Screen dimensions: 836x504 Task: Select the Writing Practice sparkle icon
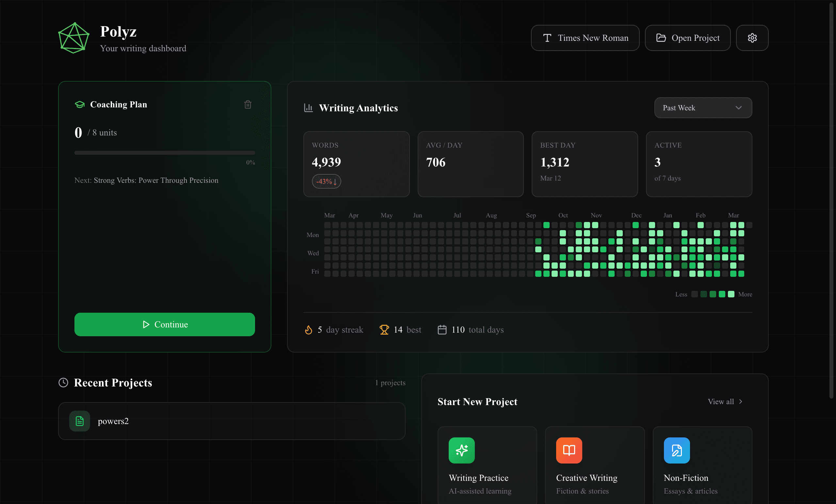461,451
